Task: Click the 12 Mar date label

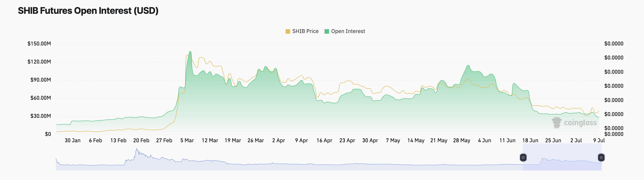Action: coord(210,140)
